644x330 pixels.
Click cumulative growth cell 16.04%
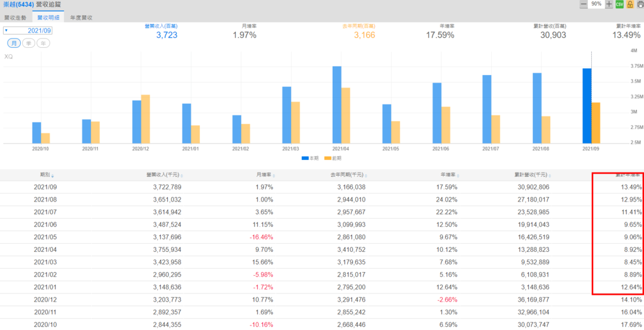tap(631, 312)
